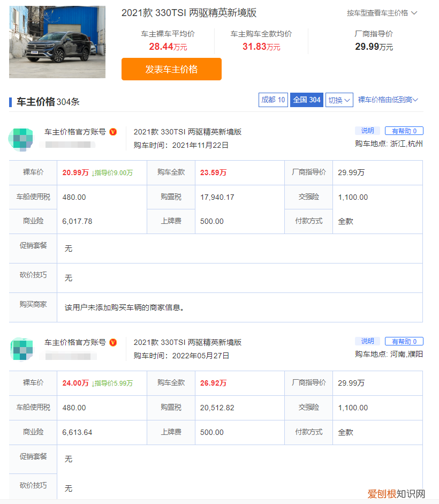439x504 pixels.
Task: Select the 全国 304 tab
Action: click(306, 100)
